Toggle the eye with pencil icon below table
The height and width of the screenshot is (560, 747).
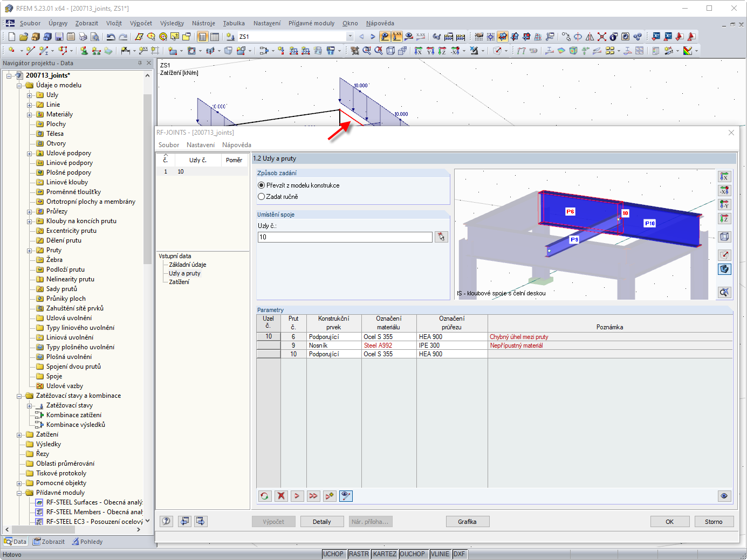(346, 496)
